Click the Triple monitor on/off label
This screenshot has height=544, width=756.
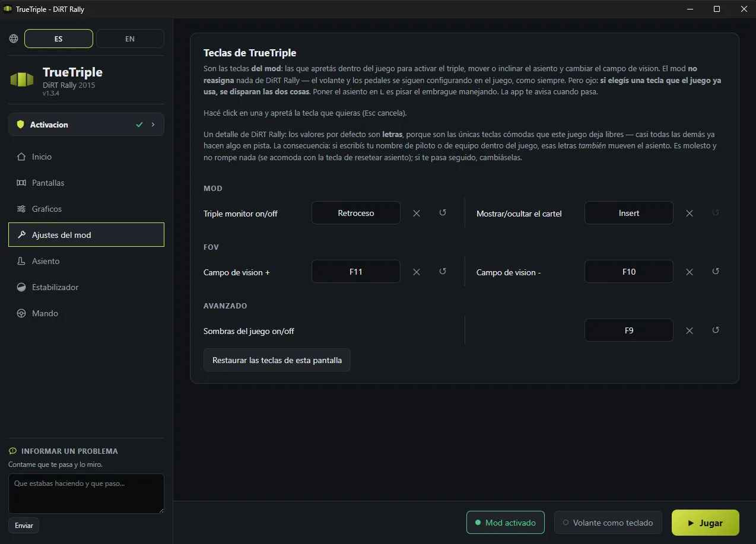coord(240,214)
